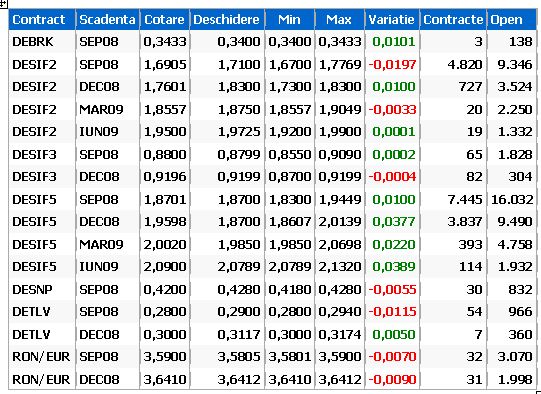
Task: Click the Max column header
Action: [339, 20]
